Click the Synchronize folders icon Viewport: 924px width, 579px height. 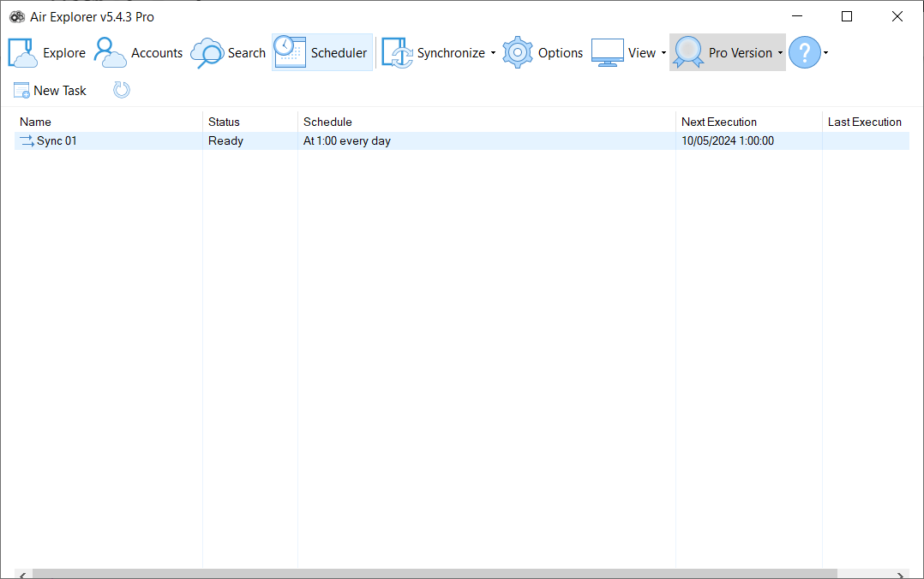click(397, 53)
